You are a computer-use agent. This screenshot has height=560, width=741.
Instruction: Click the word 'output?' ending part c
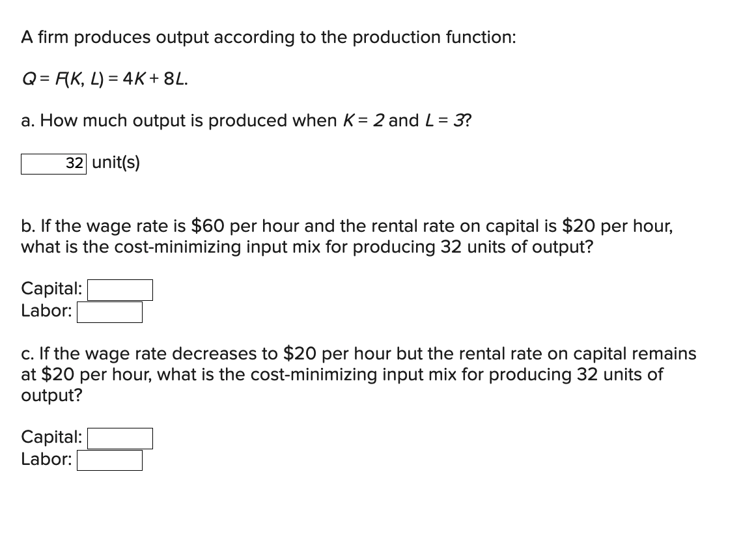tap(51, 395)
